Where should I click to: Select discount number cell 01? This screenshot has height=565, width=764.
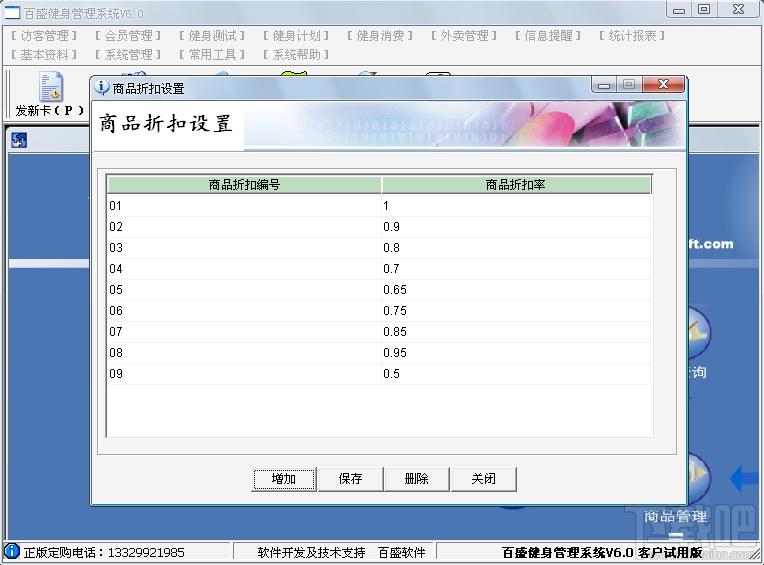tap(244, 206)
